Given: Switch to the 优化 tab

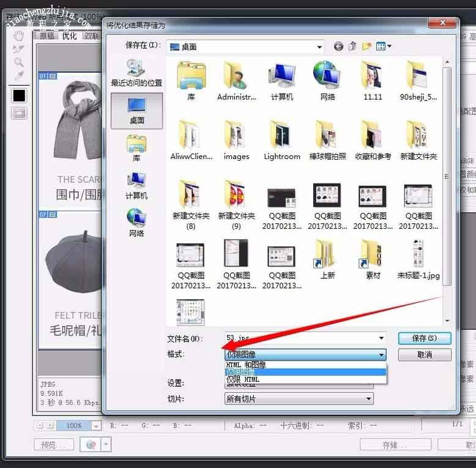Looking at the screenshot, I should (70, 36).
